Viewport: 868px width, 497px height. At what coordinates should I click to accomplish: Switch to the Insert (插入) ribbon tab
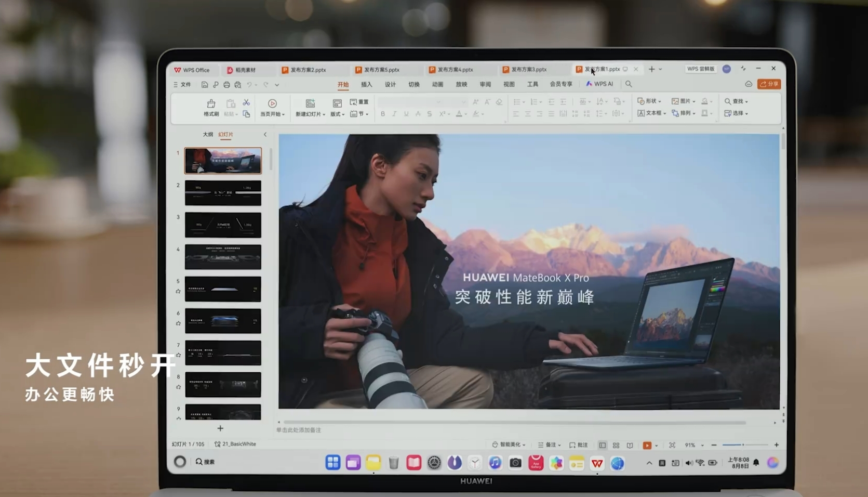[x=367, y=84]
